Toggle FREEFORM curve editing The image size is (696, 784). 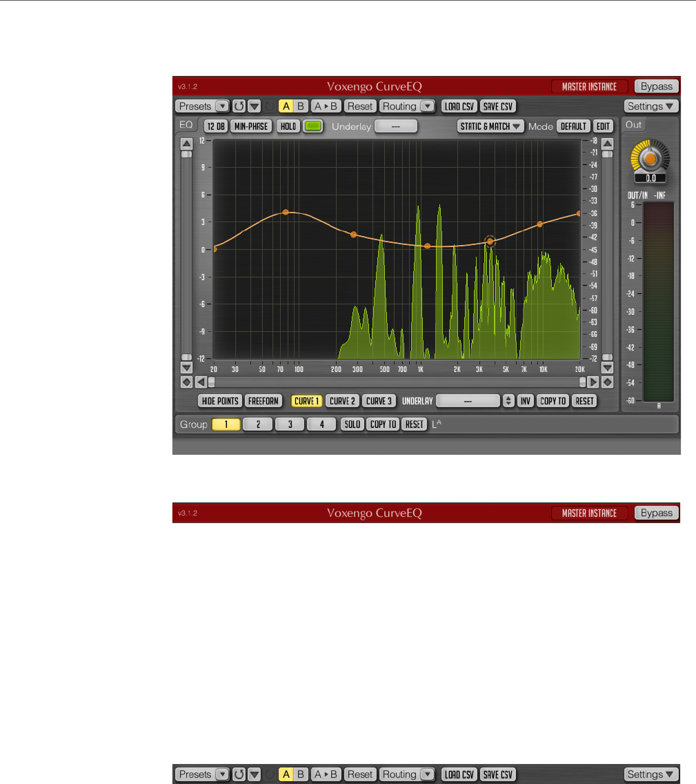click(264, 401)
